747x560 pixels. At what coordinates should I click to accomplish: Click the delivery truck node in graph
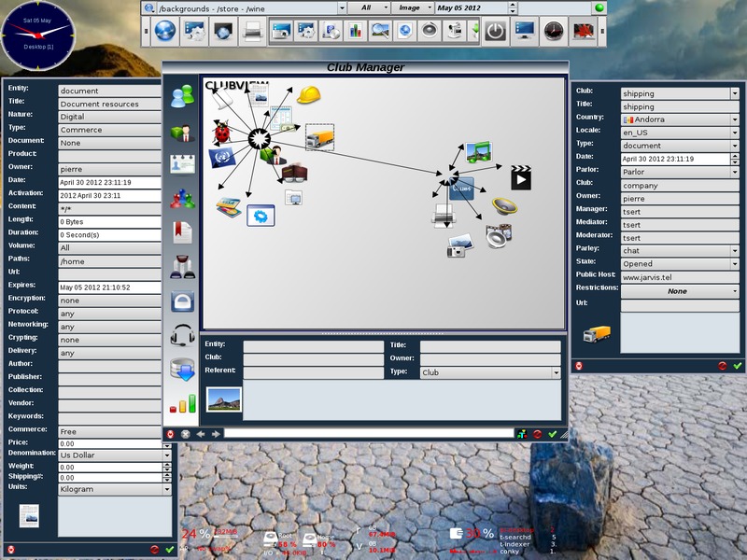[x=319, y=138]
